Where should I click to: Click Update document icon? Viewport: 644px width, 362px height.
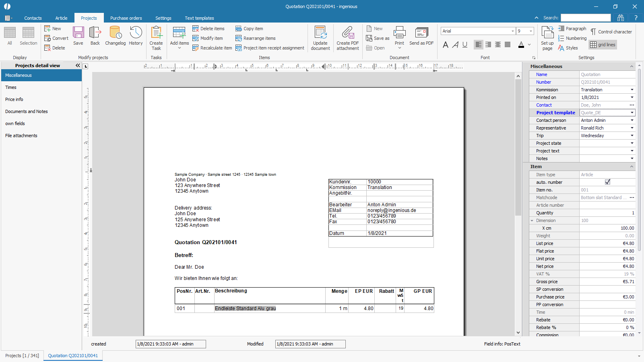coord(320,38)
